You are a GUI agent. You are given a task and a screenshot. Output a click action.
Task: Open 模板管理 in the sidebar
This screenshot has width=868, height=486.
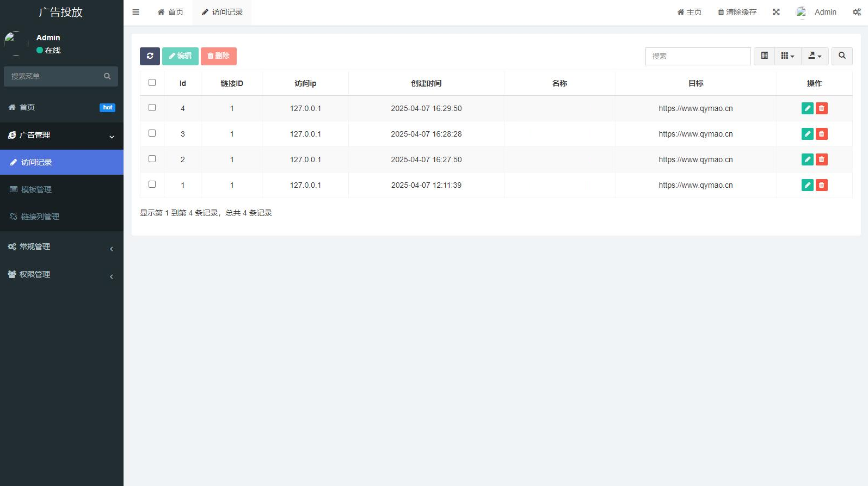(x=61, y=189)
